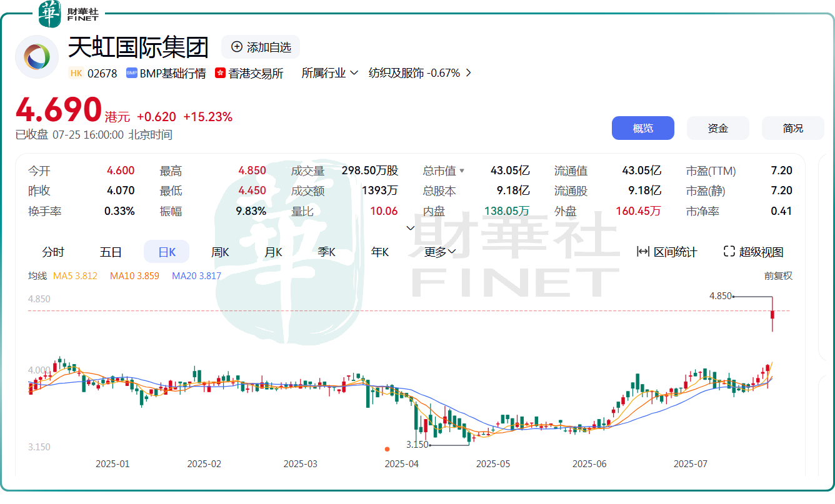Toggle the MA20 moving average line

tap(196, 275)
